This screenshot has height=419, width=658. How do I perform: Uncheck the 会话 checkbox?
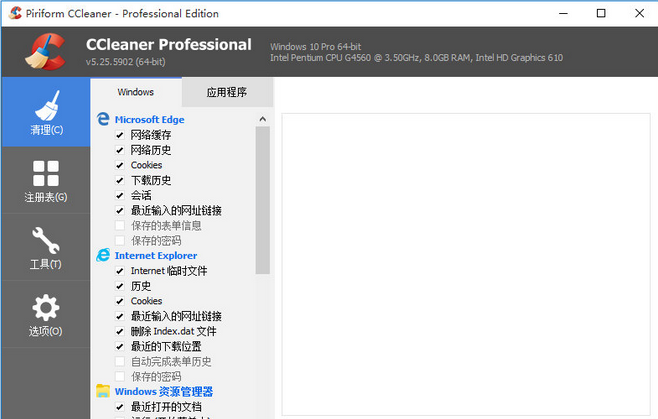120,195
